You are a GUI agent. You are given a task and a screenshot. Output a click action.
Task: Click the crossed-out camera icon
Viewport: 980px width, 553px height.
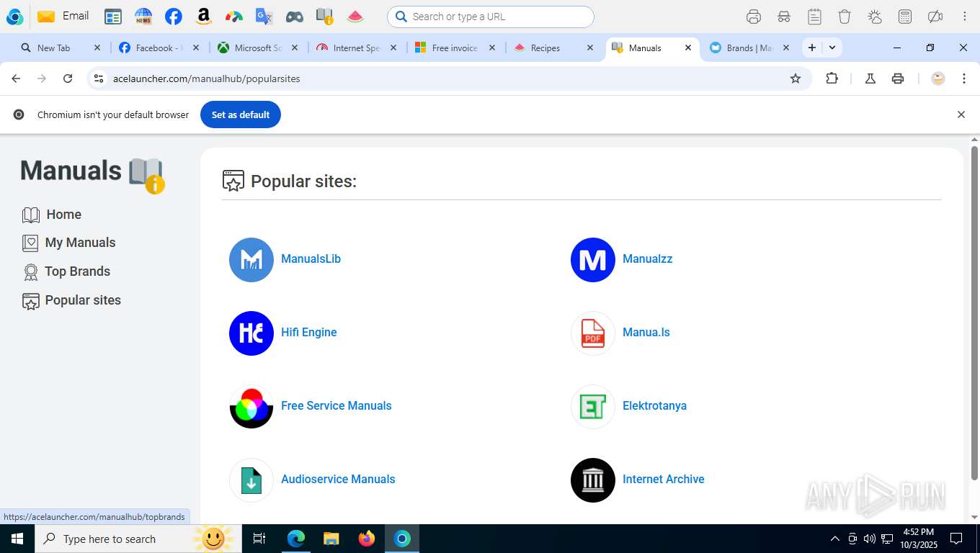(935, 17)
